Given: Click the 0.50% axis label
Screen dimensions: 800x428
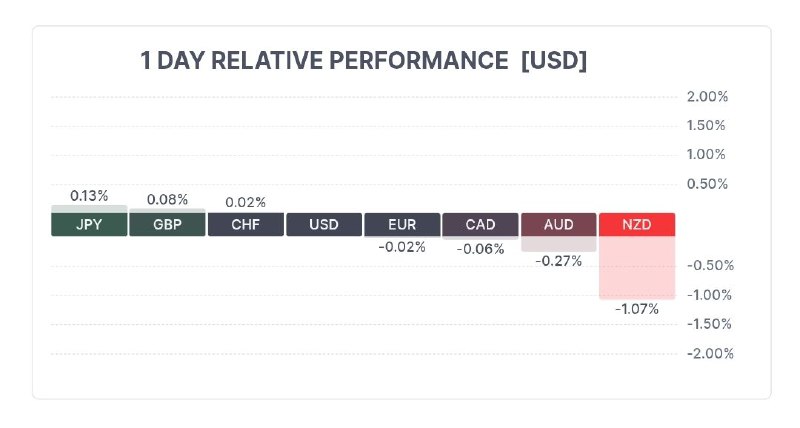Looking at the screenshot, I should pyautogui.click(x=707, y=184).
